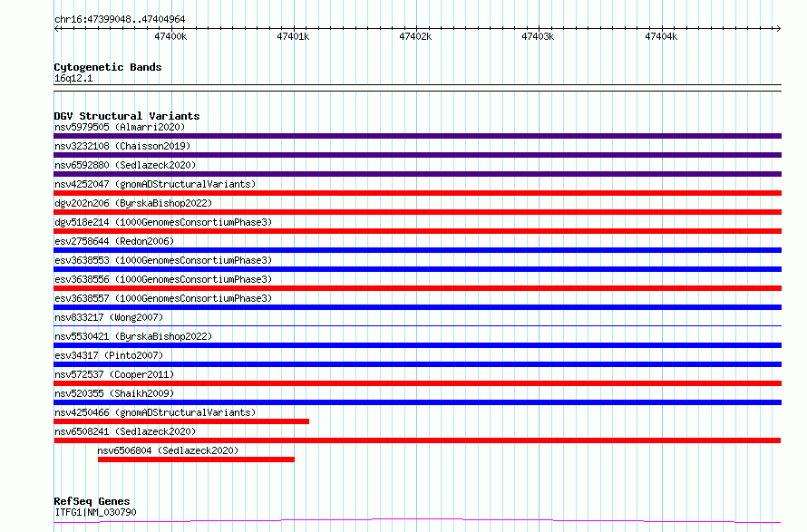Open esv3638556 (1000GenomesConsortiumPhase3) label

click(163, 279)
